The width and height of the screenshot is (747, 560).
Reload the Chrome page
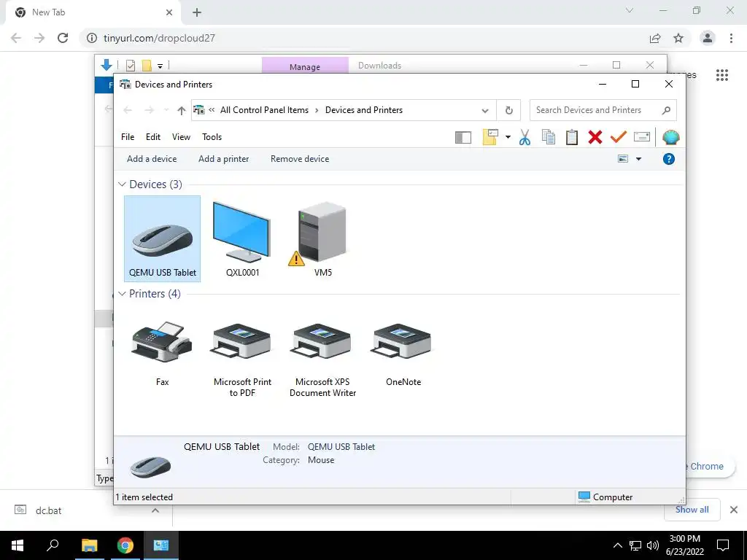(63, 38)
